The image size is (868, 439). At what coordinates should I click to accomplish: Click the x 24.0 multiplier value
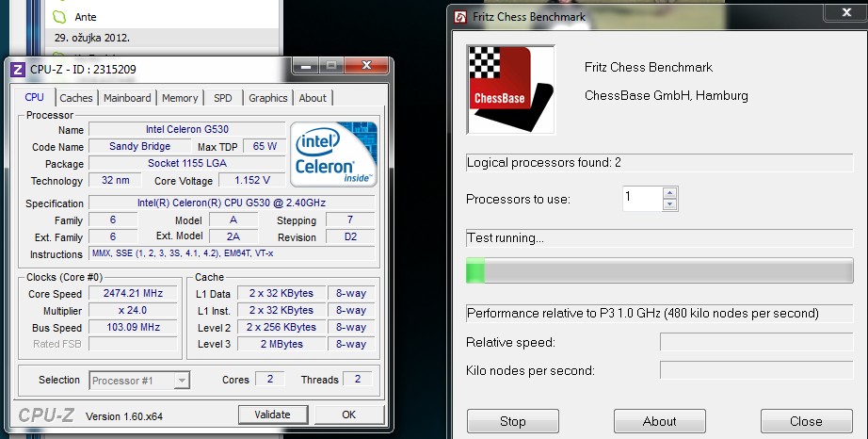pyautogui.click(x=133, y=311)
